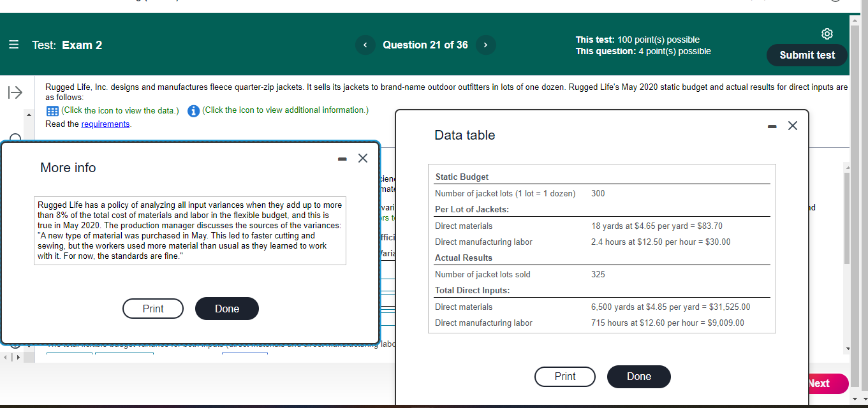Click Print in the Data table dialog
The width and height of the screenshot is (868, 408).
[x=565, y=376]
